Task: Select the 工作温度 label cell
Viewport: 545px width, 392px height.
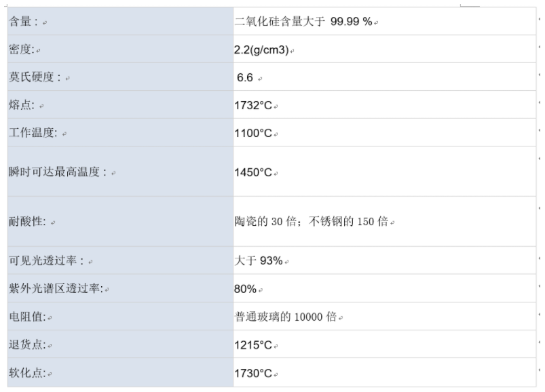Action: (x=34, y=133)
